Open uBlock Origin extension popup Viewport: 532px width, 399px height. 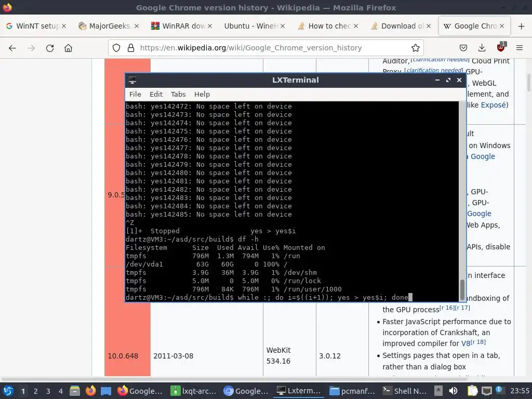[x=501, y=47]
